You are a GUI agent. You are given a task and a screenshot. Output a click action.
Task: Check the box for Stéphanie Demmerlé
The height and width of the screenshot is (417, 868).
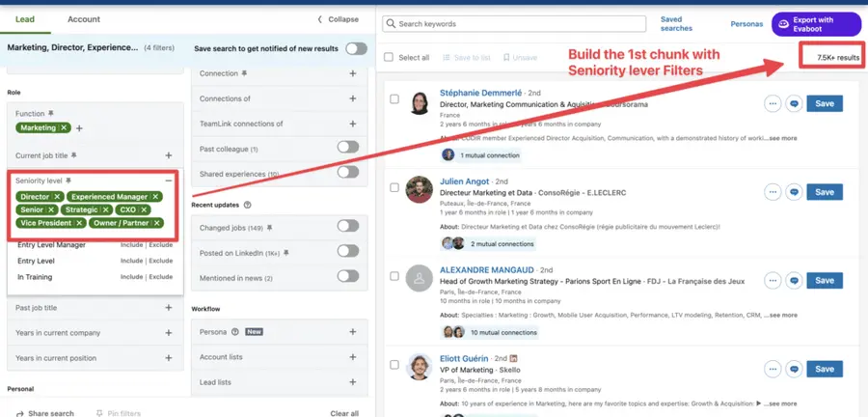pos(394,99)
